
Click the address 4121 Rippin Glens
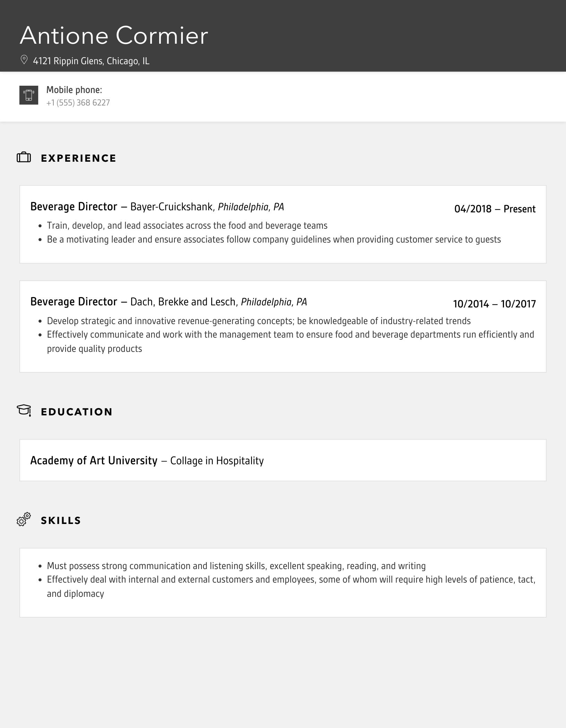tap(91, 61)
